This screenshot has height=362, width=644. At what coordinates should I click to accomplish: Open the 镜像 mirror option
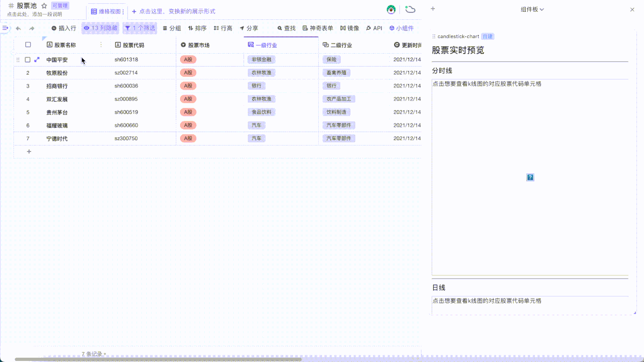[349, 28]
